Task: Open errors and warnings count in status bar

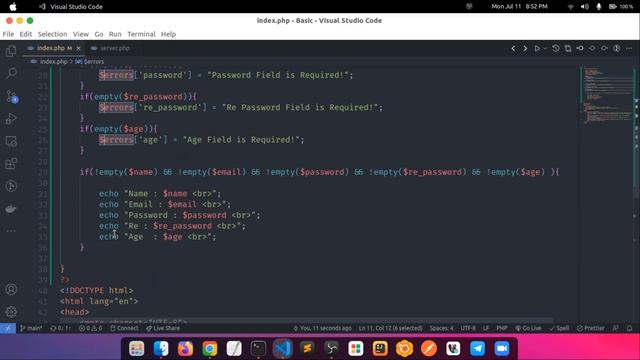Action: [90, 328]
